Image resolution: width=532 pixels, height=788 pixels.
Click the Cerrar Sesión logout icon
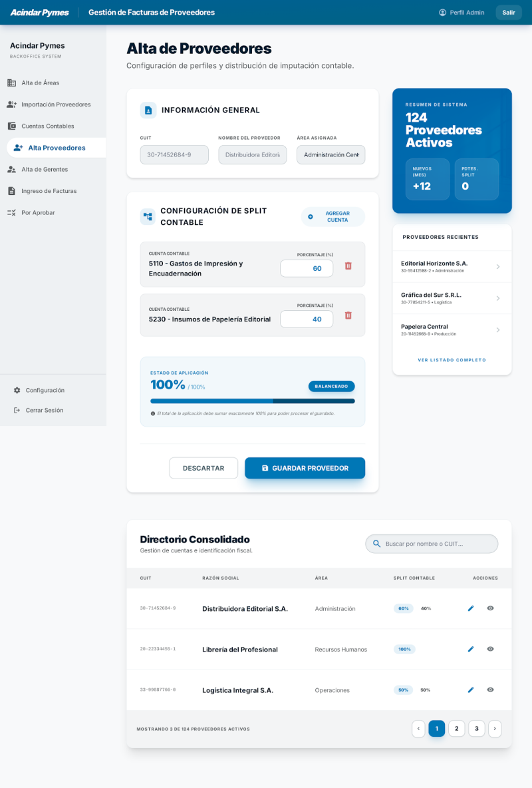tap(17, 410)
